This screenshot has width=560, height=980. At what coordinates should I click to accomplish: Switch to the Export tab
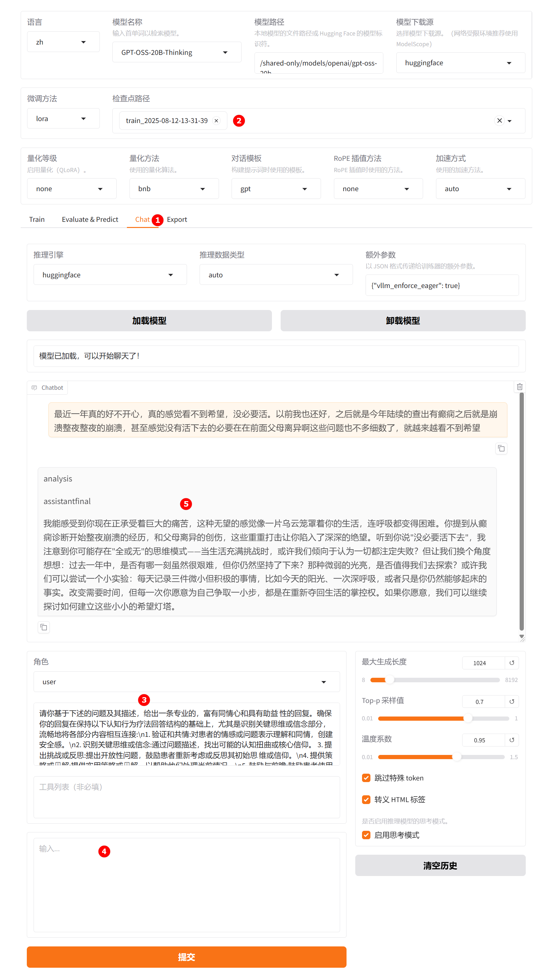[x=177, y=219]
